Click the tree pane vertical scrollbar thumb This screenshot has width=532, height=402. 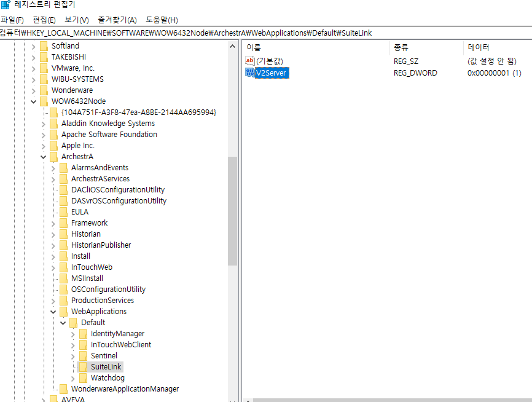pyautogui.click(x=232, y=211)
